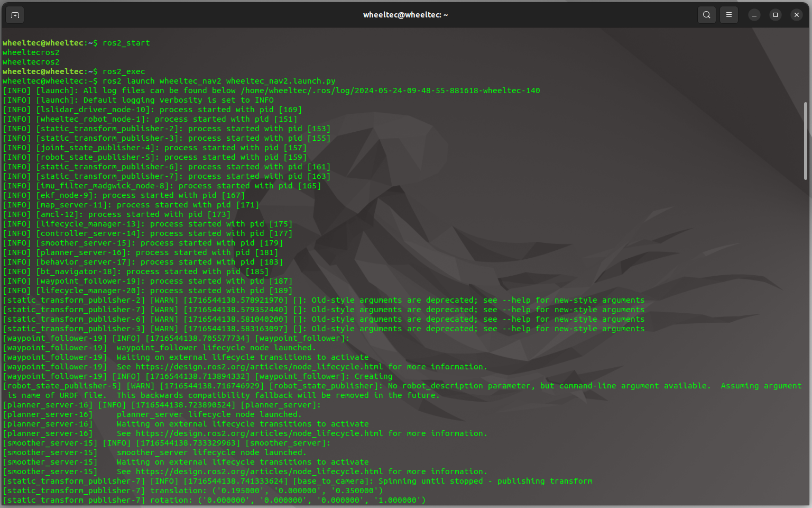This screenshot has height=508, width=812.
Task: Click the lifecycle_manager-20 pid line
Action: (x=147, y=291)
